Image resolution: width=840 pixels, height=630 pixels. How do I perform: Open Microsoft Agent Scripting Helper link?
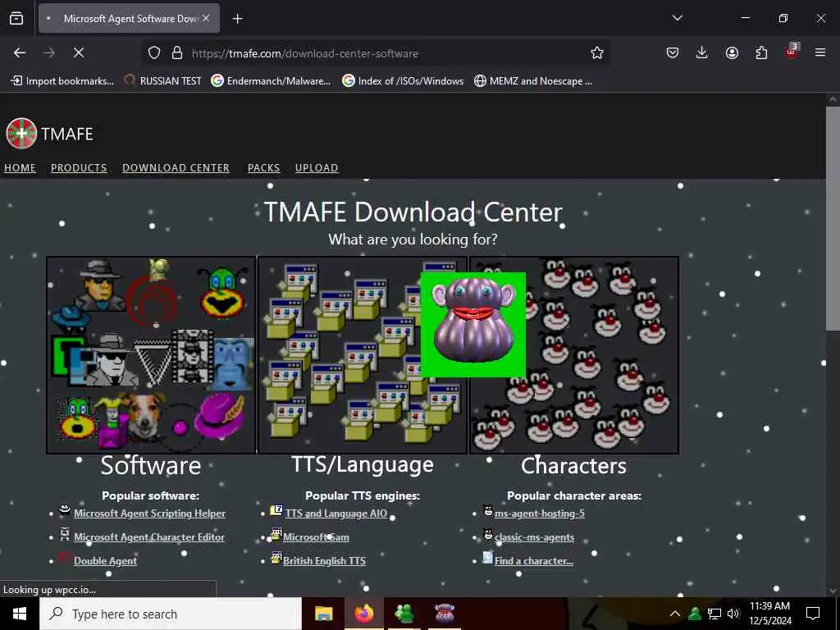pyautogui.click(x=149, y=514)
